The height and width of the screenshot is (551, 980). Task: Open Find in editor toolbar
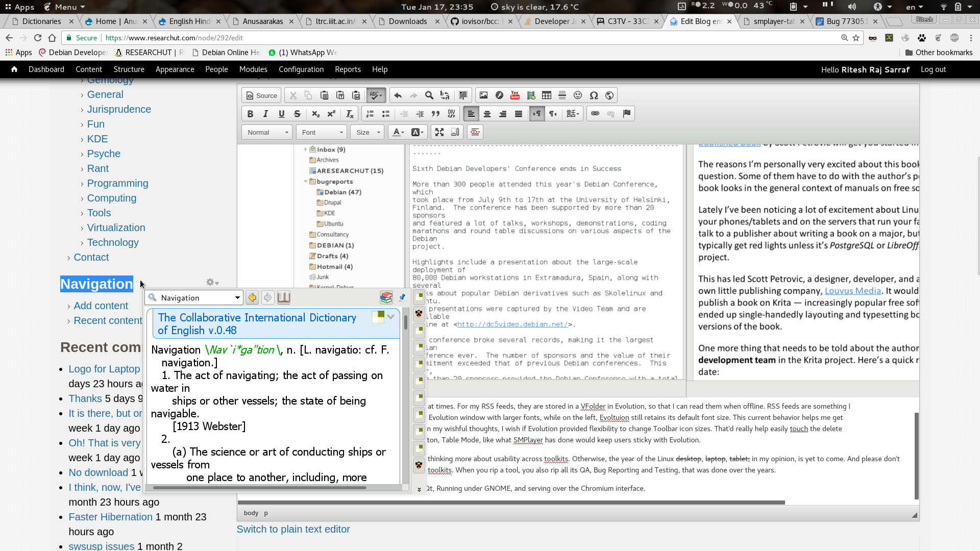pos(429,95)
